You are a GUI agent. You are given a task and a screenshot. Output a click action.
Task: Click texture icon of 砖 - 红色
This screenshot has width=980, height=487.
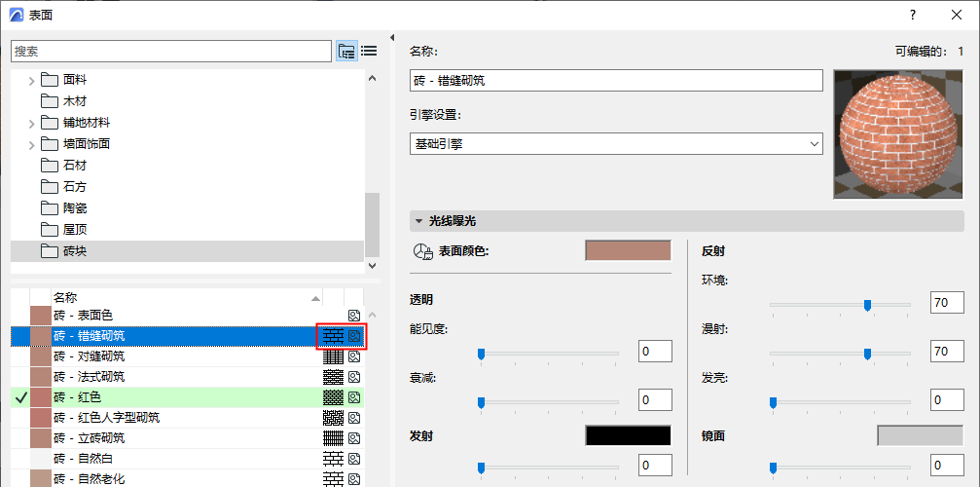coord(354,397)
